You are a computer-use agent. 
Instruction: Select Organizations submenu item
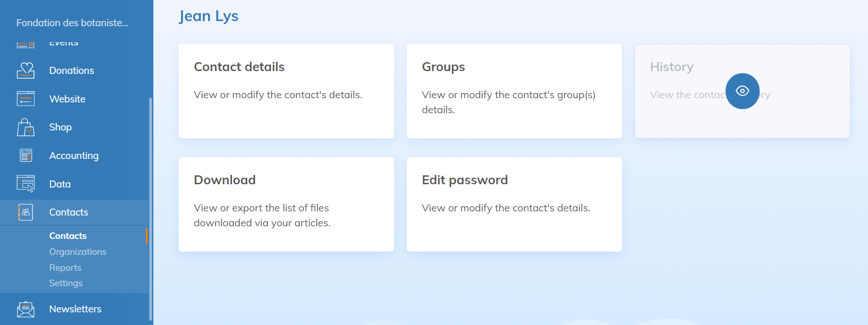(x=78, y=252)
